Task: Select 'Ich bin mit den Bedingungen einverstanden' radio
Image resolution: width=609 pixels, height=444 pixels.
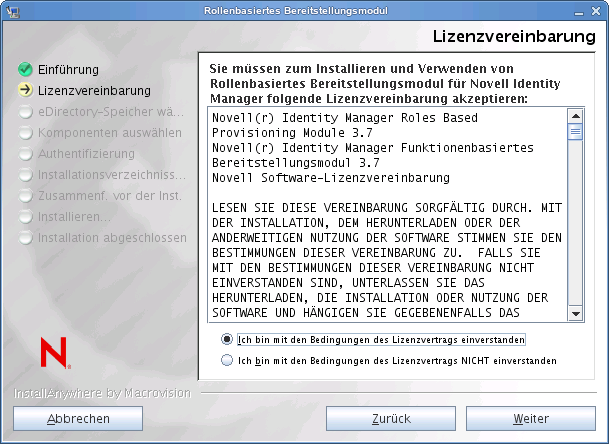Action: tap(229, 340)
